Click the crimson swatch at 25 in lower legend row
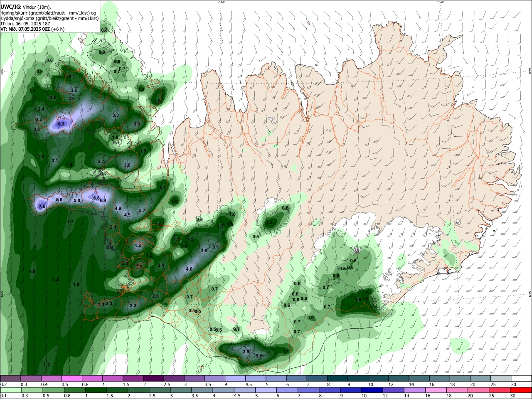The height and width of the screenshot is (399, 532). [x=500, y=390]
